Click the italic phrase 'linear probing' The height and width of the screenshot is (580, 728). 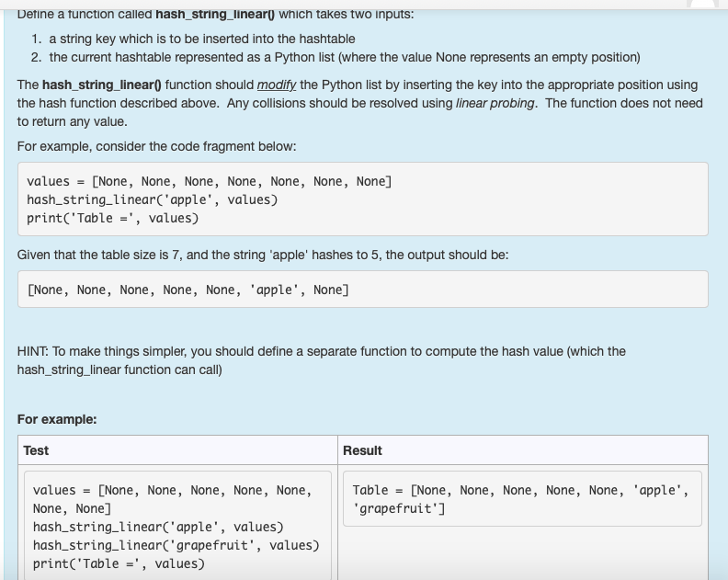(x=495, y=103)
